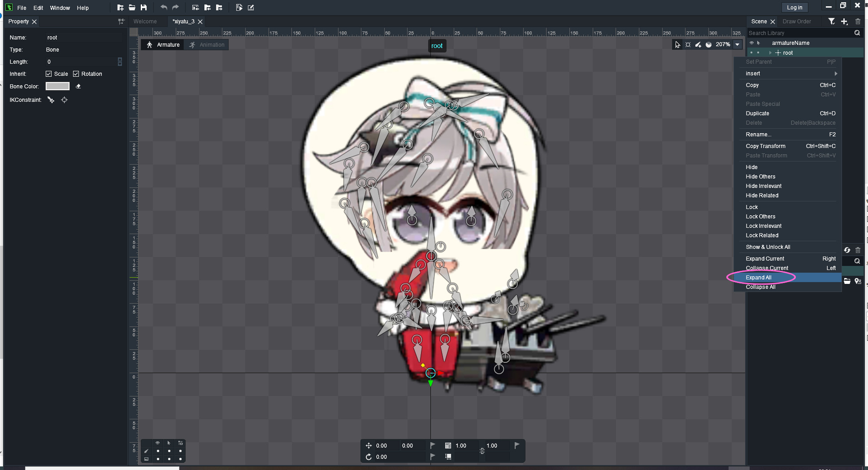The width and height of the screenshot is (868, 470).
Task: Expand the root bone tree node
Action: 770,53
